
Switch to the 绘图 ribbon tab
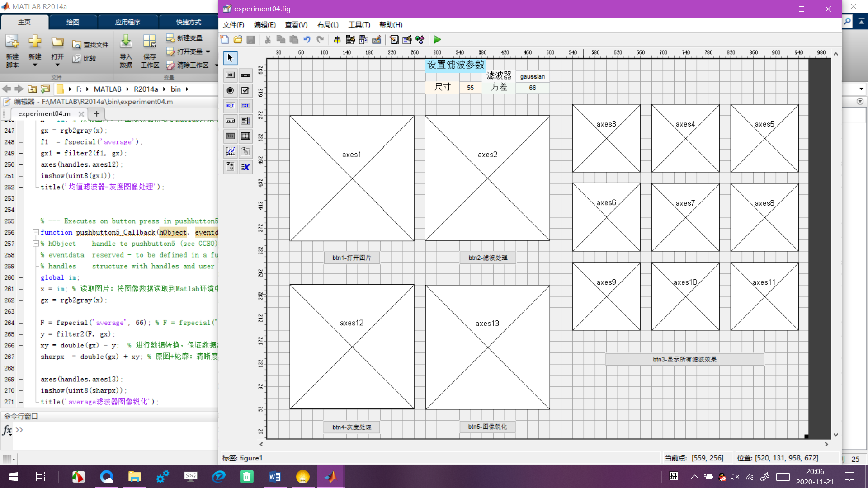point(73,22)
